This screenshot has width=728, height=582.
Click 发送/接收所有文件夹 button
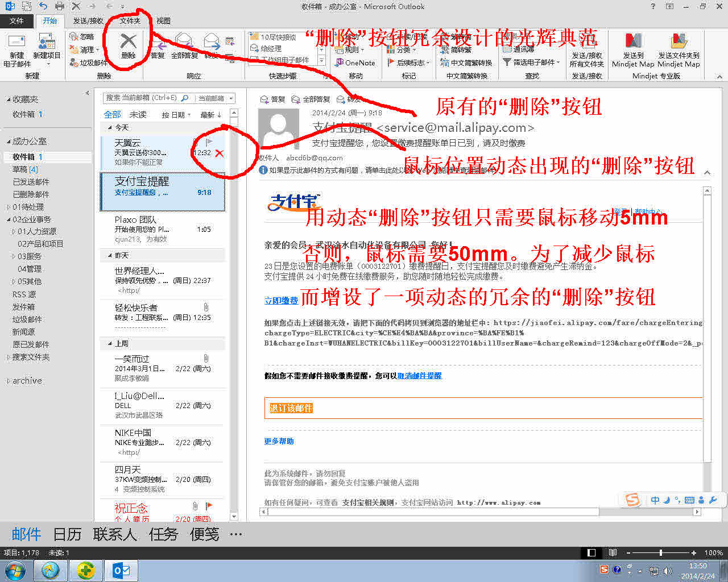tap(586, 50)
